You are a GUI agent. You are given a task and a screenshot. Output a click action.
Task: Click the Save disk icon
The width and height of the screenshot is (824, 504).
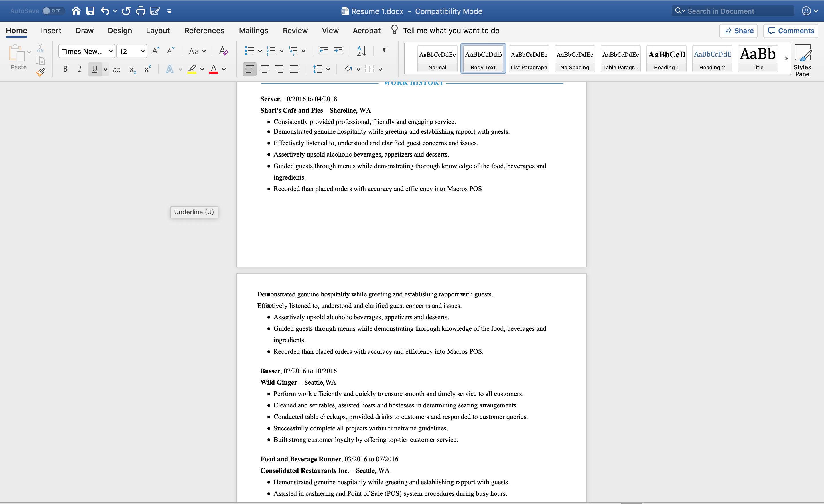(90, 11)
